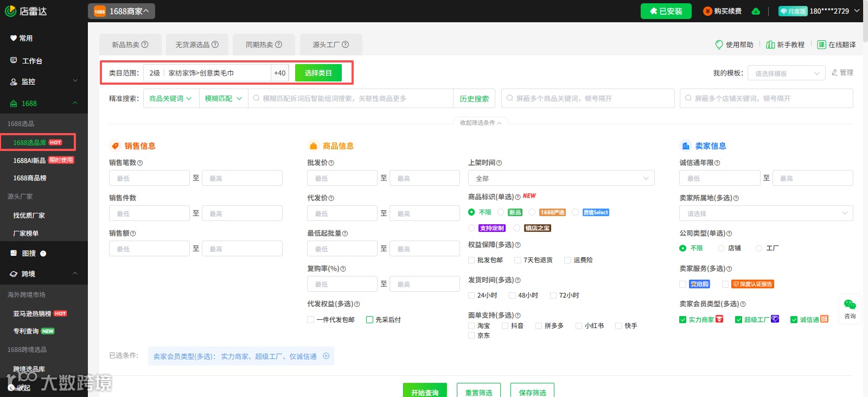Screen dimensions: 868x397
Task: Click help icon next to 诚信通年限
Action: (717, 163)
